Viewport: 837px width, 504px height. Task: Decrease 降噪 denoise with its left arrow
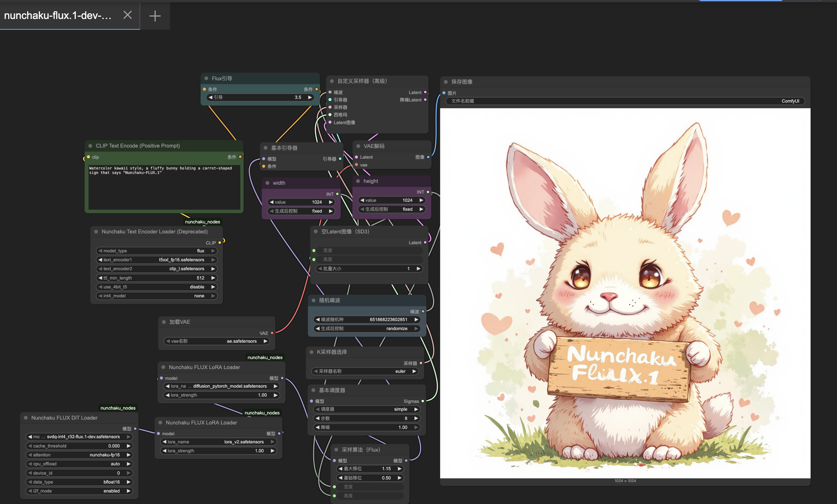[x=317, y=427]
